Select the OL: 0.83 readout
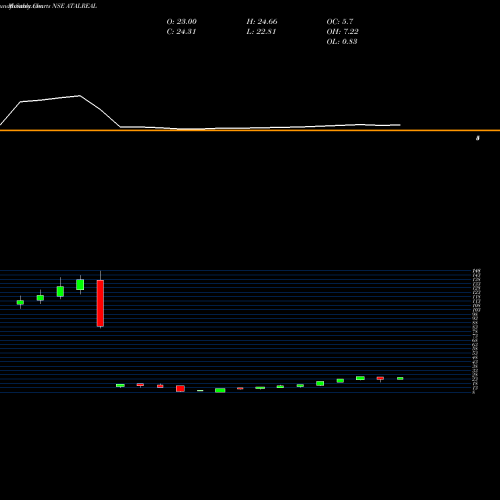This screenshot has width=500, height=500. tap(342, 42)
